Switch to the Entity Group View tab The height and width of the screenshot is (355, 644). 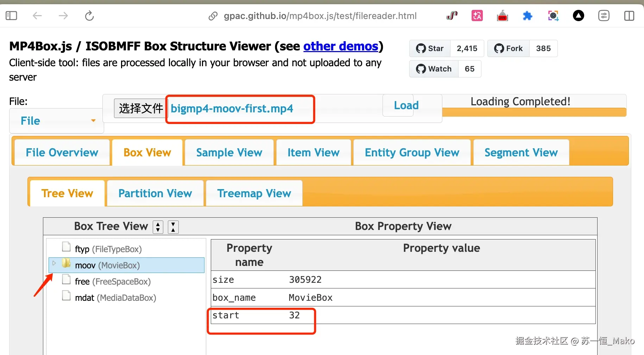coord(412,152)
